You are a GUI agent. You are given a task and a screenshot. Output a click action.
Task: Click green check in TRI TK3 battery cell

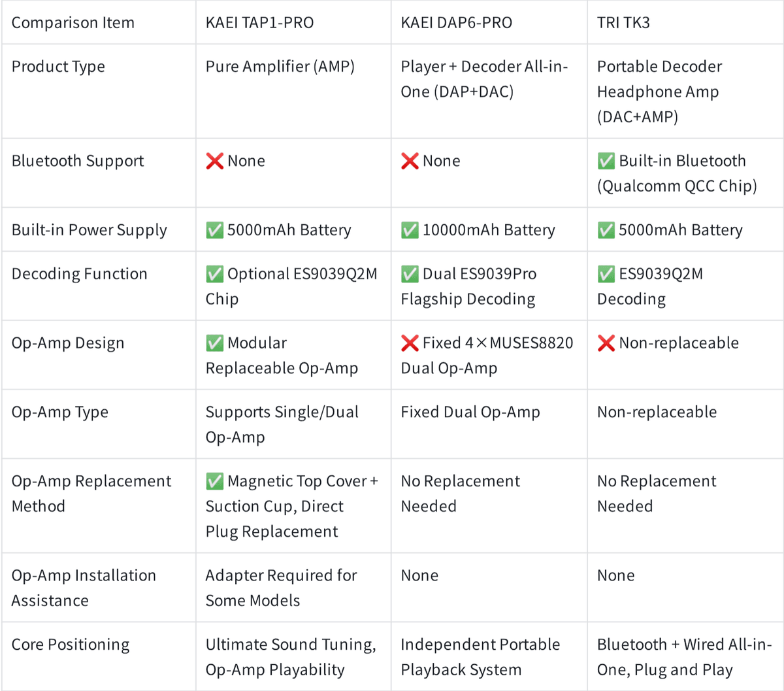606,230
